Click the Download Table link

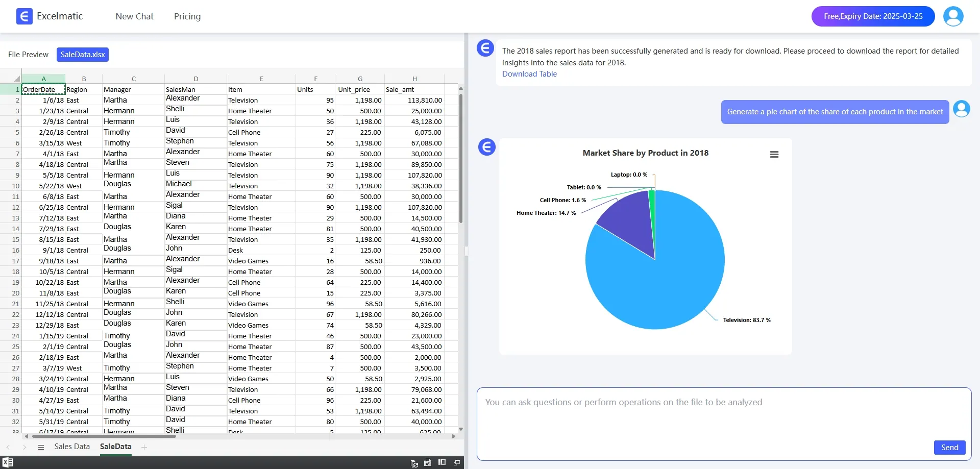529,74
